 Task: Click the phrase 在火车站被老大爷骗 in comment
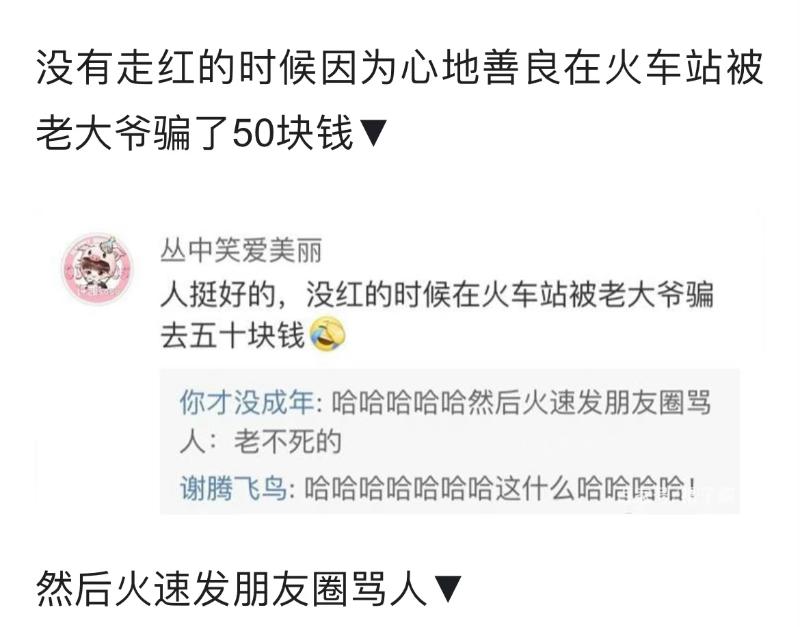click(x=582, y=295)
